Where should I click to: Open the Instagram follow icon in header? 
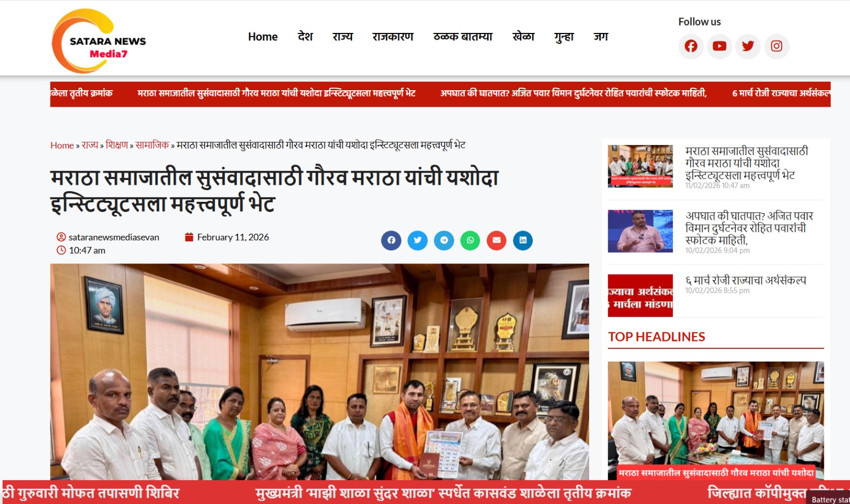coord(777,46)
